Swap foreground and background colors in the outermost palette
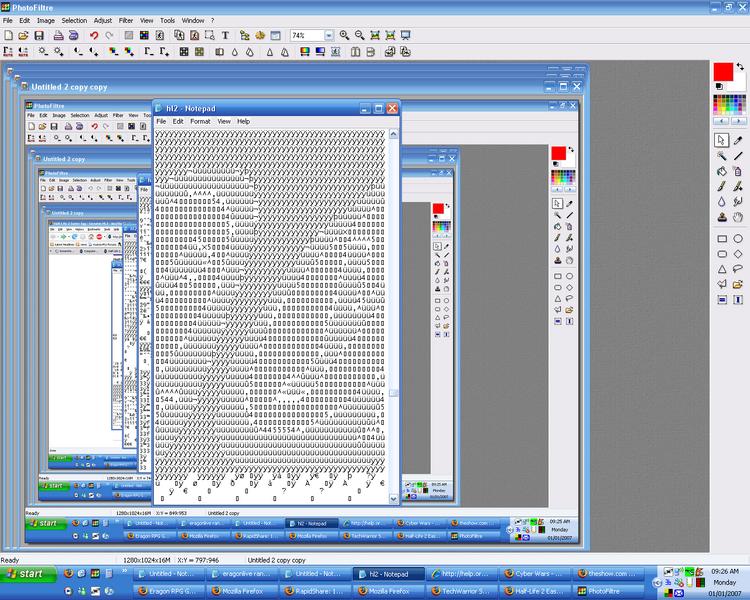The width and height of the screenshot is (750, 600). click(x=740, y=66)
